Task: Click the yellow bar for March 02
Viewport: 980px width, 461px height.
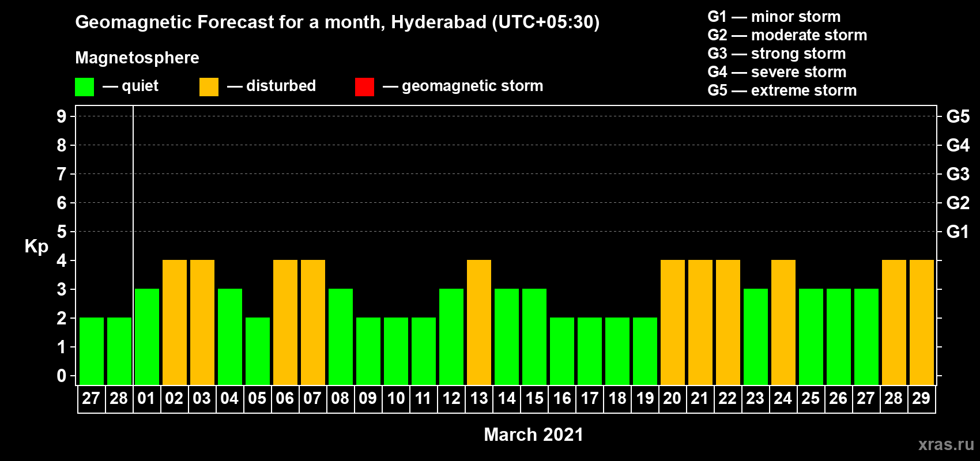Action: point(175,322)
